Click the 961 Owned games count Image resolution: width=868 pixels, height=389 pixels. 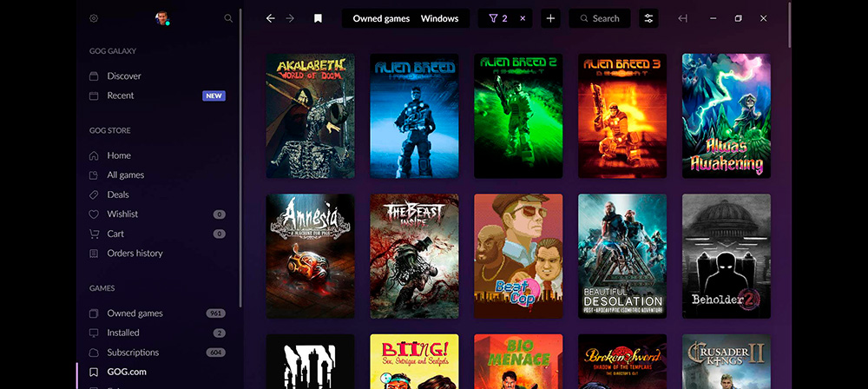pos(216,313)
